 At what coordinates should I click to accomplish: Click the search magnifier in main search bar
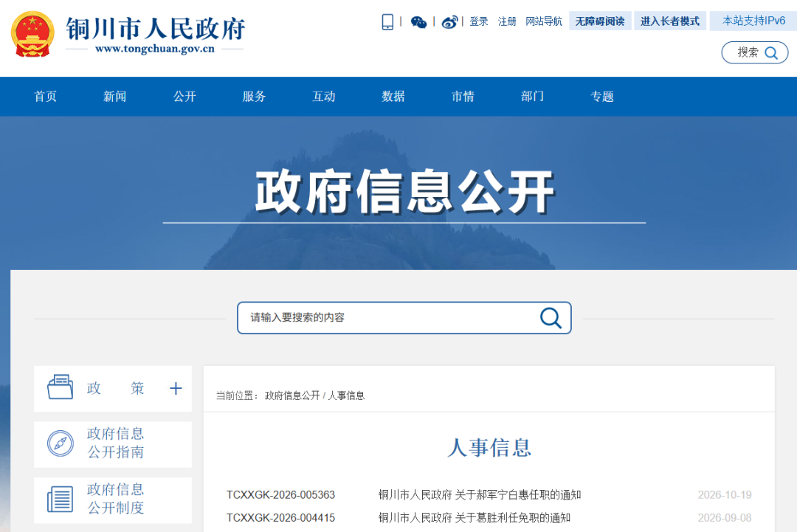click(551, 318)
